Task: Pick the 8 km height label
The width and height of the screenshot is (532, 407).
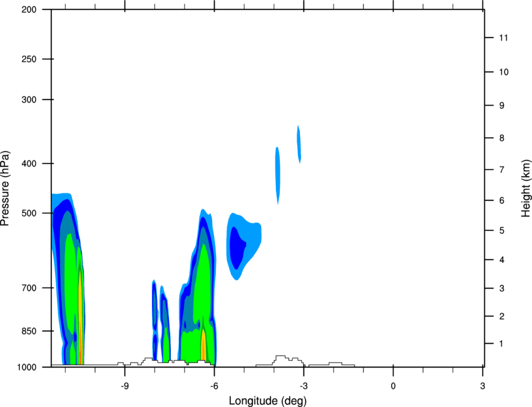Action: click(502, 138)
